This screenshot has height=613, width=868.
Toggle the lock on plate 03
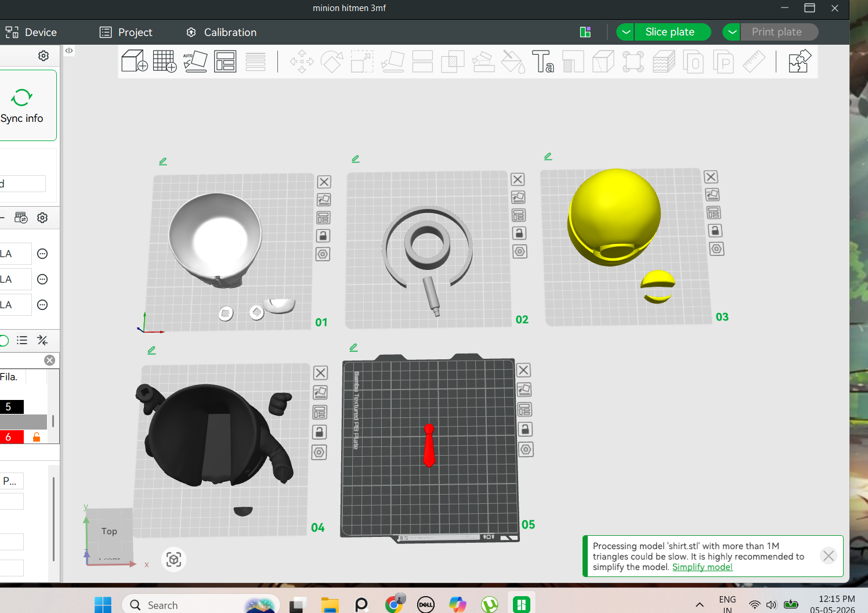pos(715,230)
